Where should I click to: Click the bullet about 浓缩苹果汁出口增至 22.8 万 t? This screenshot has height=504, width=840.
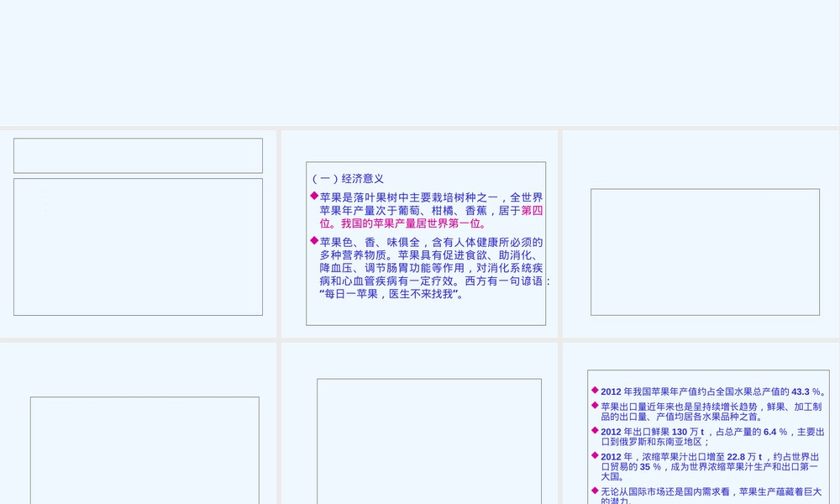coord(706,466)
